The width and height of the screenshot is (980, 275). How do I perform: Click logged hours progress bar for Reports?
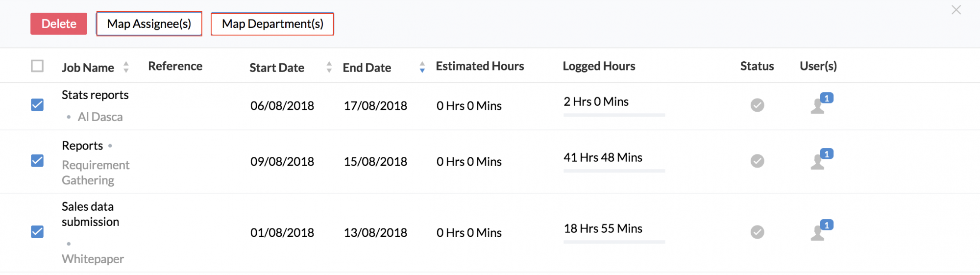point(614,171)
